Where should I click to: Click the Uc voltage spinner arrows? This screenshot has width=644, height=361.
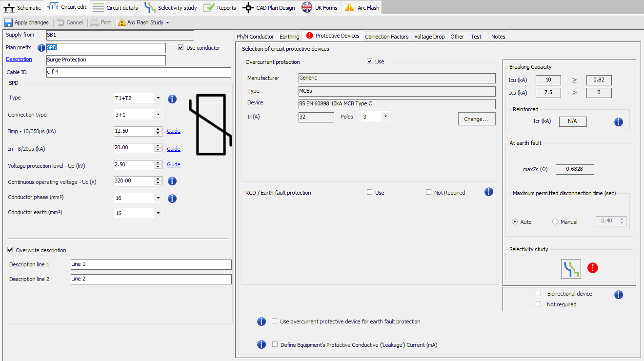(158, 180)
